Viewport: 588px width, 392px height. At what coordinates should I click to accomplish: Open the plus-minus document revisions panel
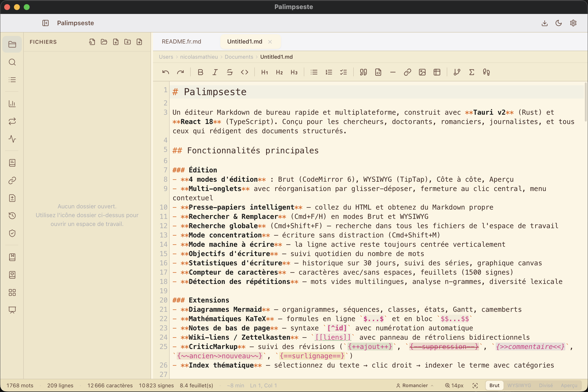click(x=12, y=198)
